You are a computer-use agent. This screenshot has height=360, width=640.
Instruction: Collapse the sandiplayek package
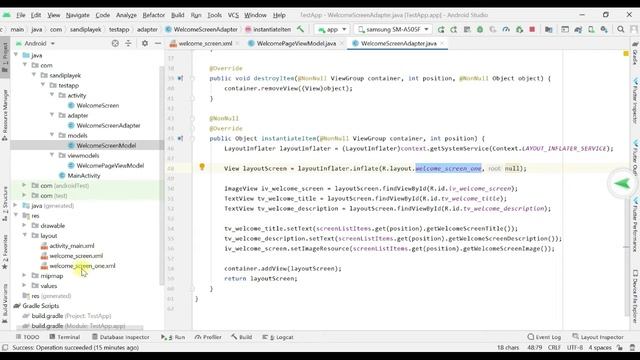click(34, 75)
